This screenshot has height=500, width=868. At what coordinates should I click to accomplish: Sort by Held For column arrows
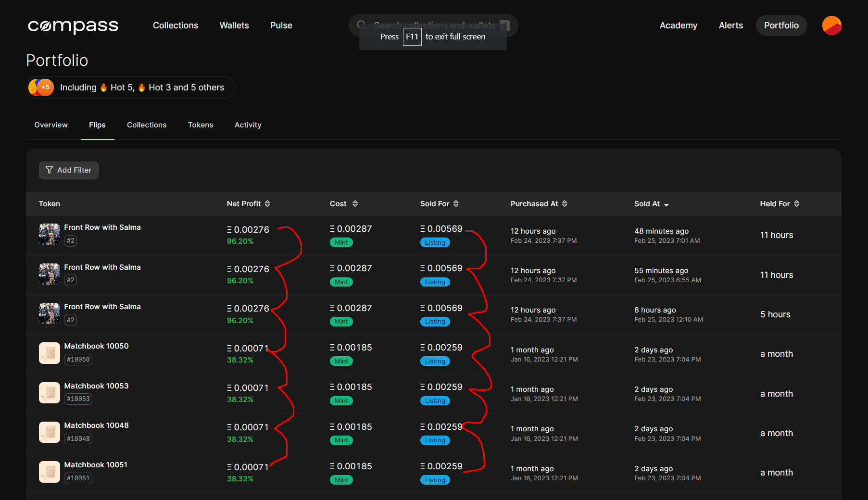[796, 204]
